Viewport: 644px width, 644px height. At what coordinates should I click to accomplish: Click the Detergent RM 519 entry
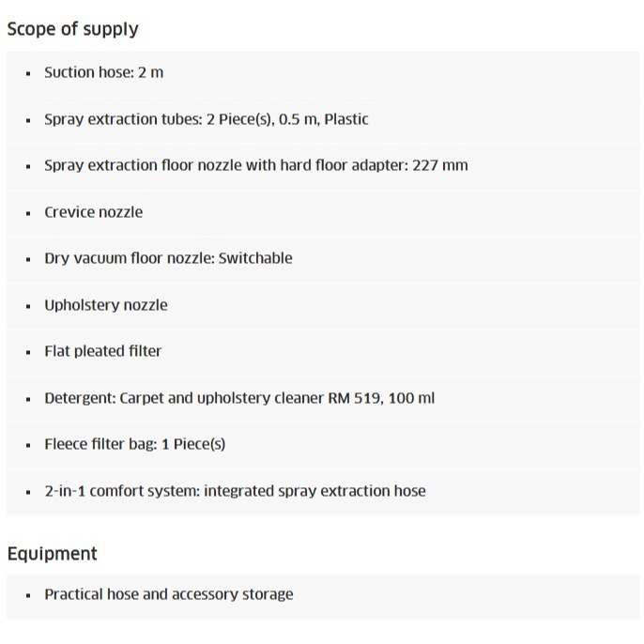(238, 398)
